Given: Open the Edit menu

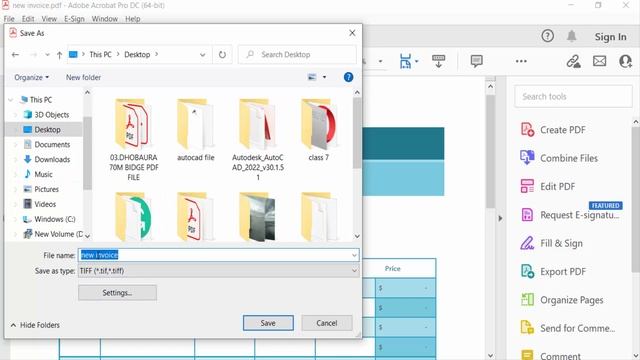Looking at the screenshot, I should [x=28, y=19].
